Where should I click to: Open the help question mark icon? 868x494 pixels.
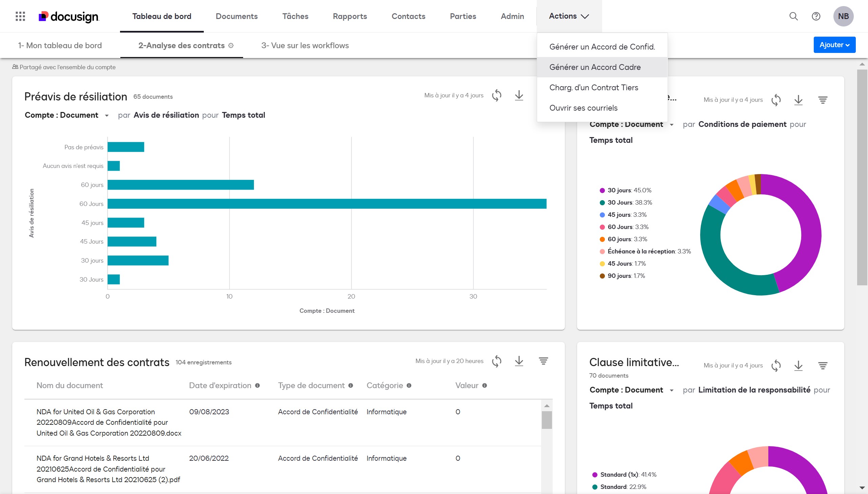816,16
